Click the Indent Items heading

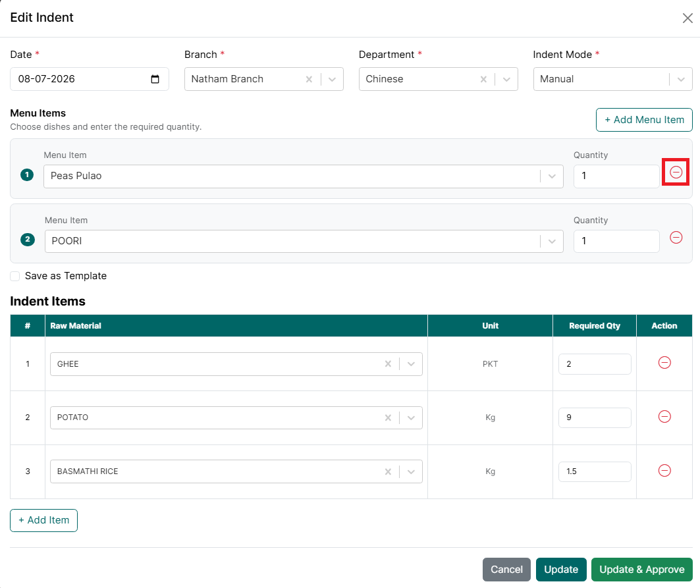point(48,302)
